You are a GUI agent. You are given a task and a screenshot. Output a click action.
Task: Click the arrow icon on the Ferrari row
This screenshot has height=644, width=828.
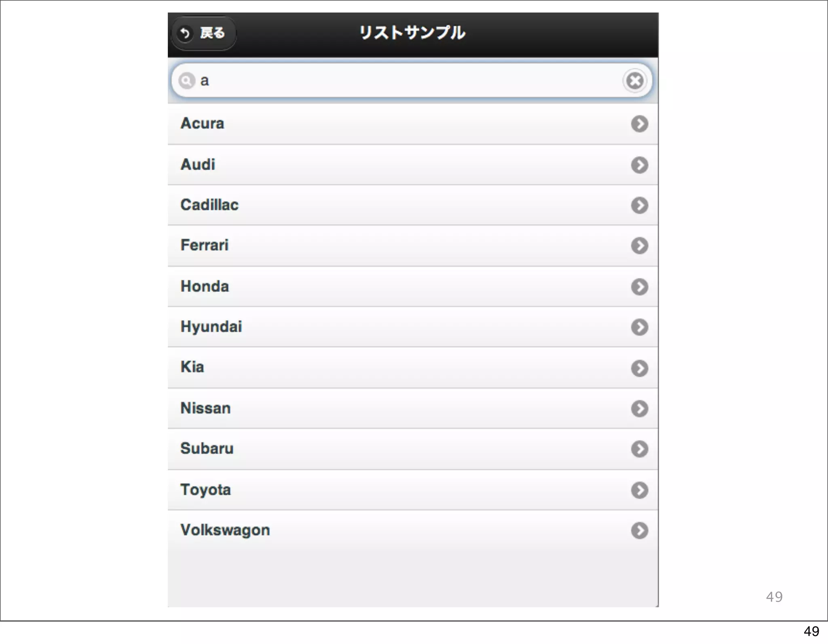(x=639, y=246)
